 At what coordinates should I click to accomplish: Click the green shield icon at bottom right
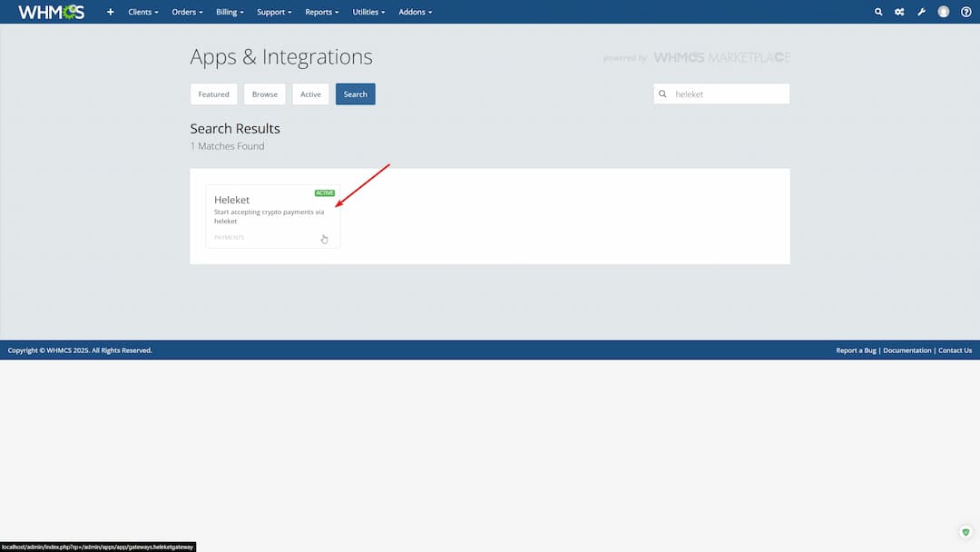point(965,532)
